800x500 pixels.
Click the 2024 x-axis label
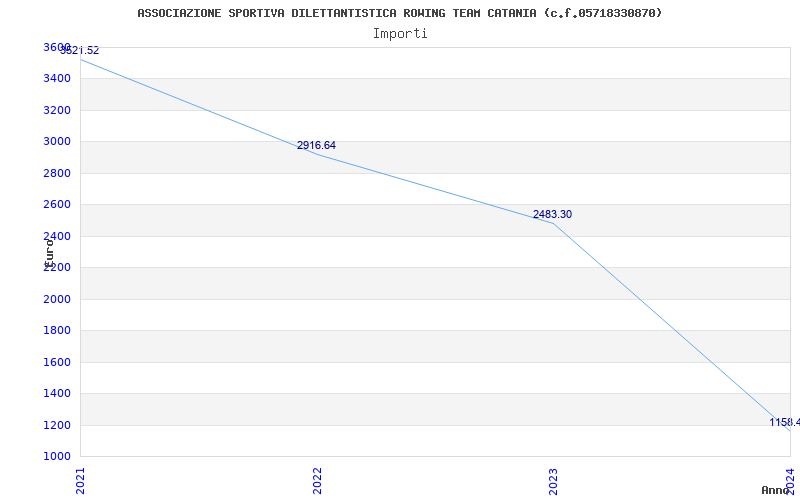pos(790,481)
